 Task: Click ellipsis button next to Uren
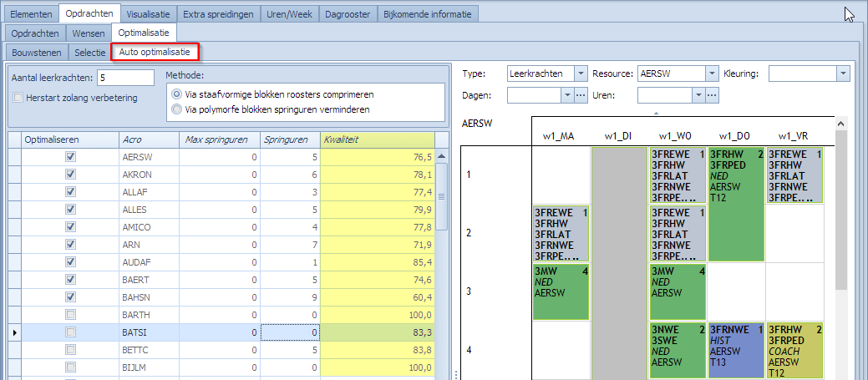coord(713,95)
